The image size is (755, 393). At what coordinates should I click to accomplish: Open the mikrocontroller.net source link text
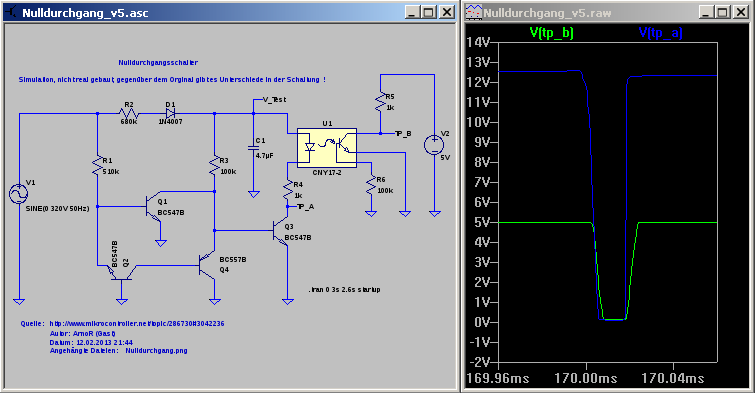click(x=137, y=324)
